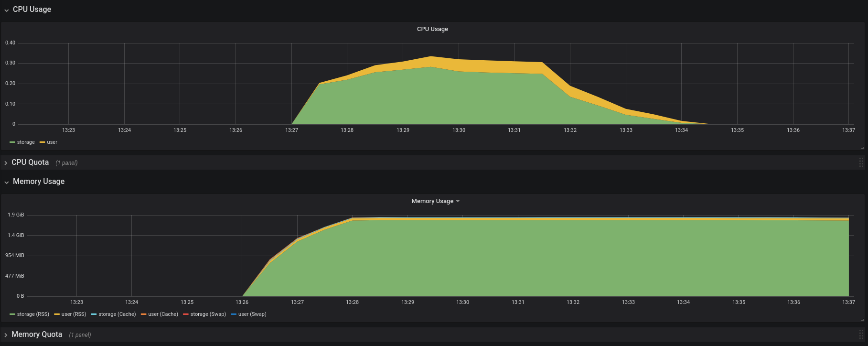Click the storage (RSS) legend color swatch

(12, 314)
